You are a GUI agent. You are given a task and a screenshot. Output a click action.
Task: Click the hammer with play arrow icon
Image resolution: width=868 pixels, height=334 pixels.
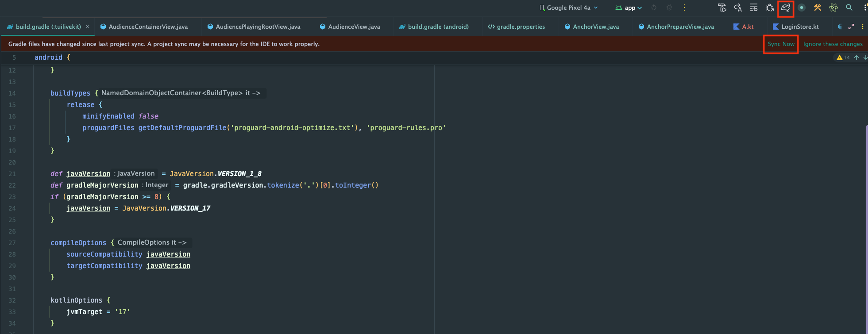[722, 8]
